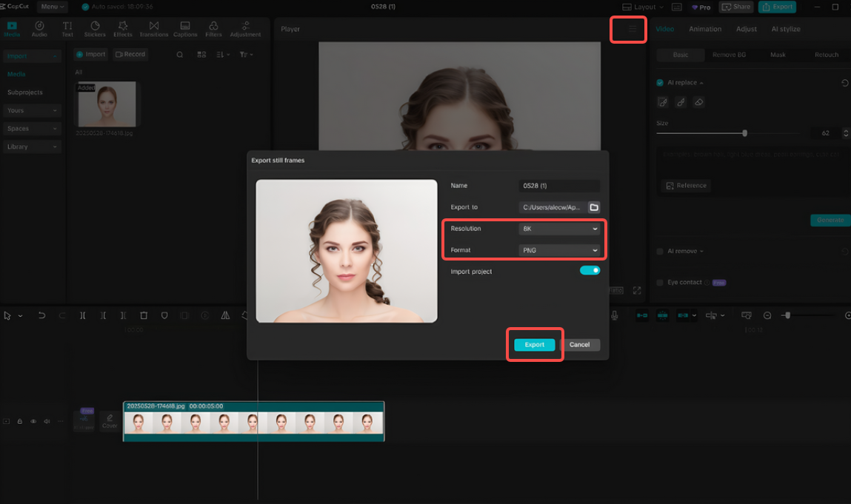Click the microphone record voiceover icon

[x=614, y=315]
